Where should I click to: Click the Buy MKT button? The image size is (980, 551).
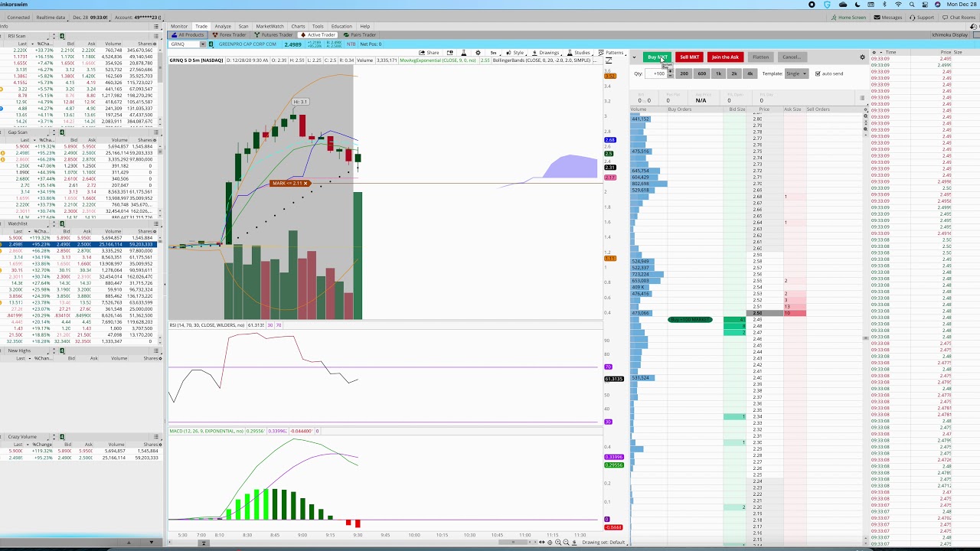pos(658,57)
